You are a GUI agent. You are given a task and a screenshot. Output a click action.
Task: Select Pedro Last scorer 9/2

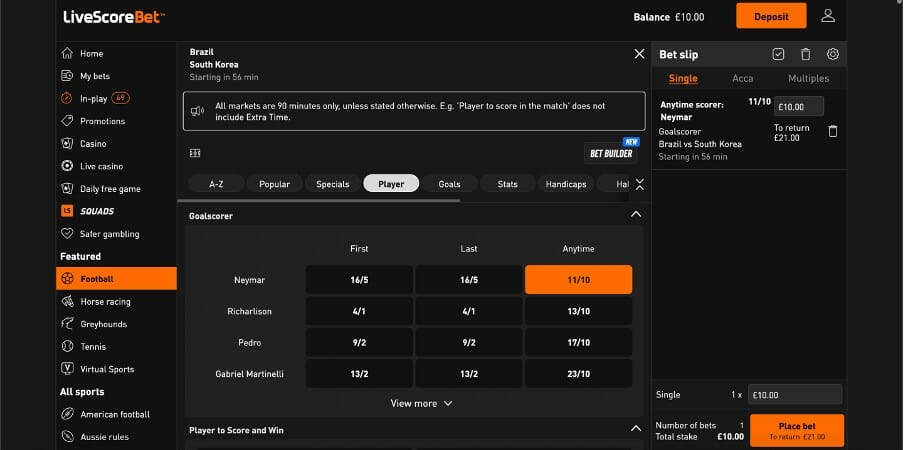click(469, 342)
